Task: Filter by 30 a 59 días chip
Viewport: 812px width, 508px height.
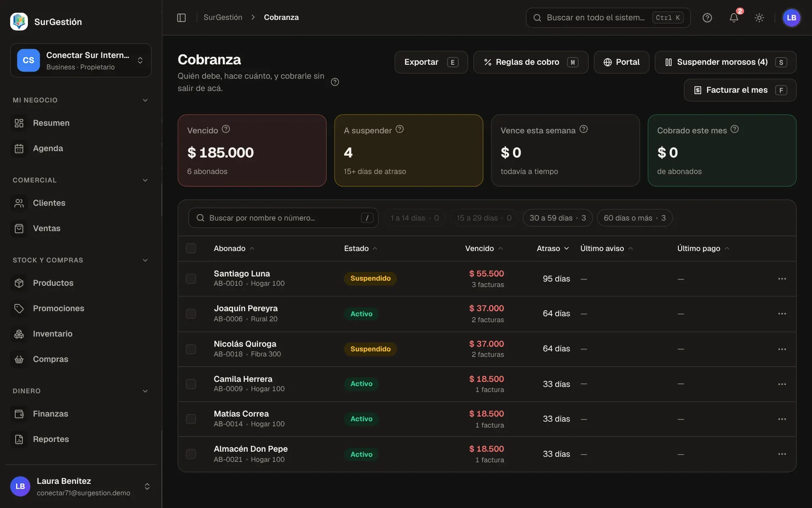Action: pyautogui.click(x=557, y=218)
